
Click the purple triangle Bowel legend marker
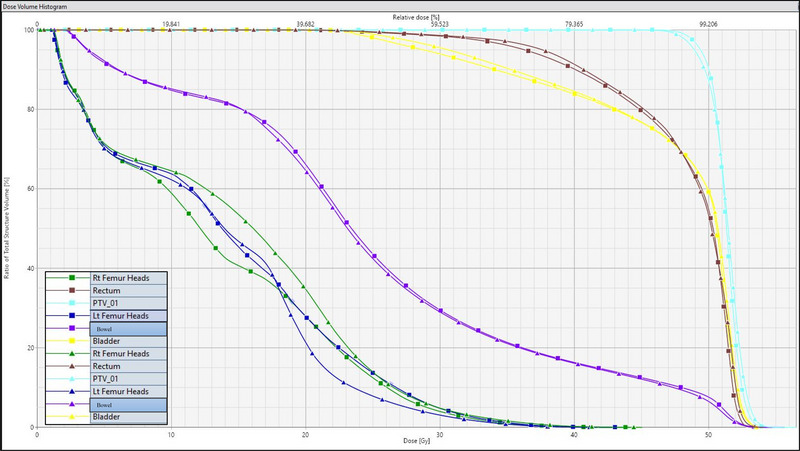72,405
